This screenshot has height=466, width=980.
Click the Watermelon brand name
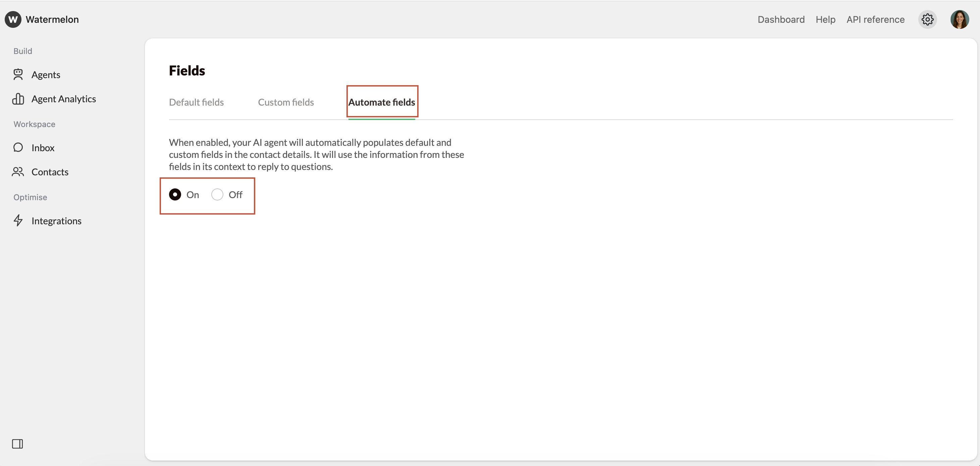point(52,19)
